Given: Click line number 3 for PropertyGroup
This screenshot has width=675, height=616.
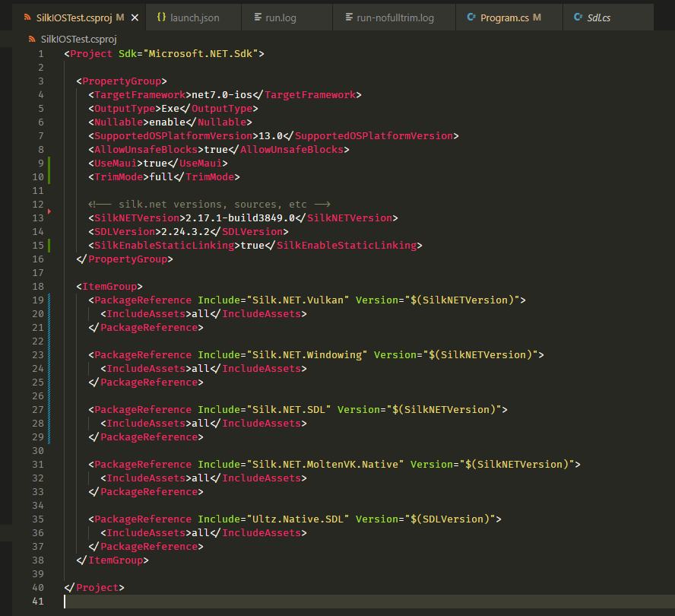Looking at the screenshot, I should pyautogui.click(x=40, y=81).
